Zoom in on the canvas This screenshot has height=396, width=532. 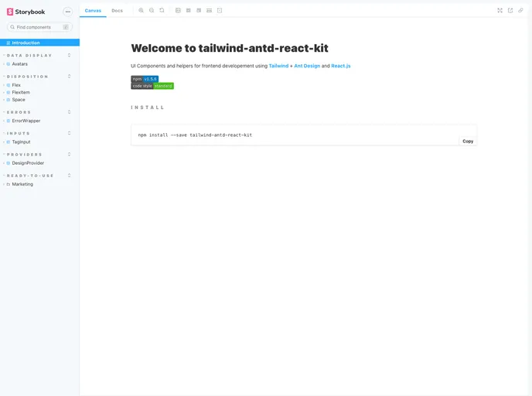[x=142, y=11]
